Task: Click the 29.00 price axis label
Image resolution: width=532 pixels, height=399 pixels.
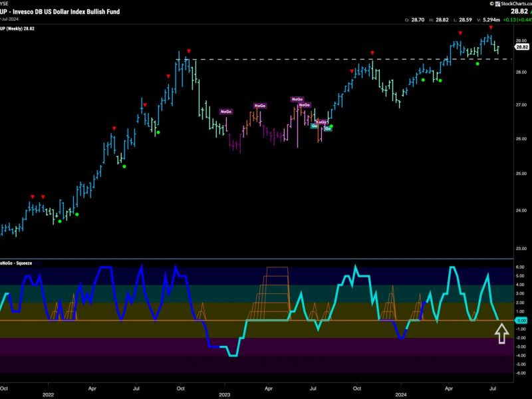Action: (521, 41)
